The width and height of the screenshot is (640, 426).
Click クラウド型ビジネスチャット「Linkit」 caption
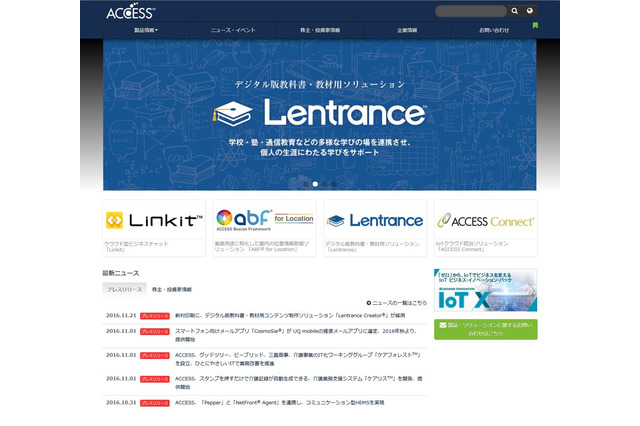pos(136,246)
